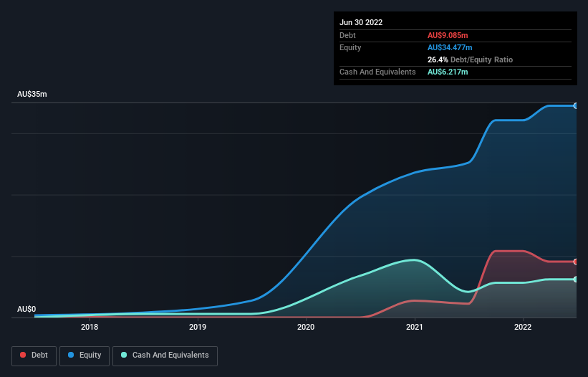
Task: Click the 2021 x-axis label
Action: click(415, 327)
